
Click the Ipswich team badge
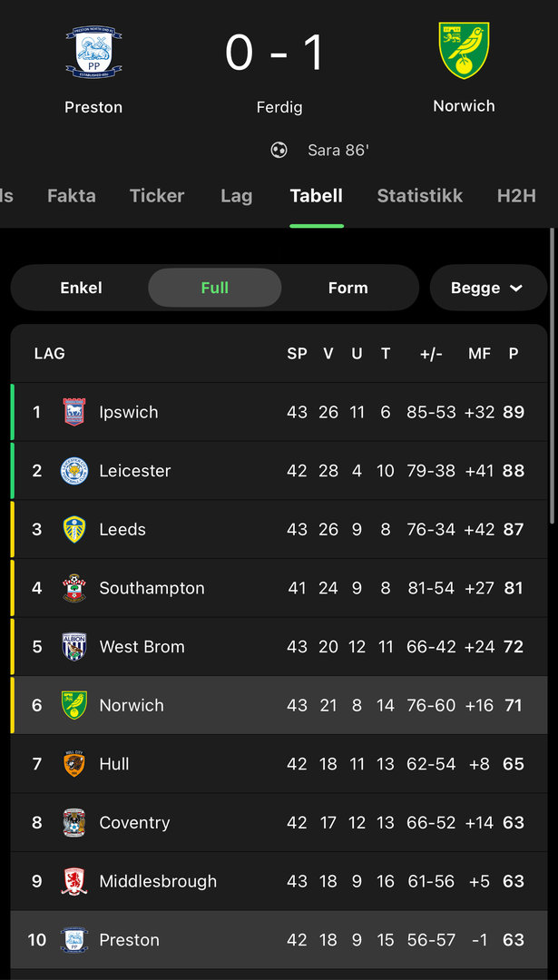tap(74, 412)
